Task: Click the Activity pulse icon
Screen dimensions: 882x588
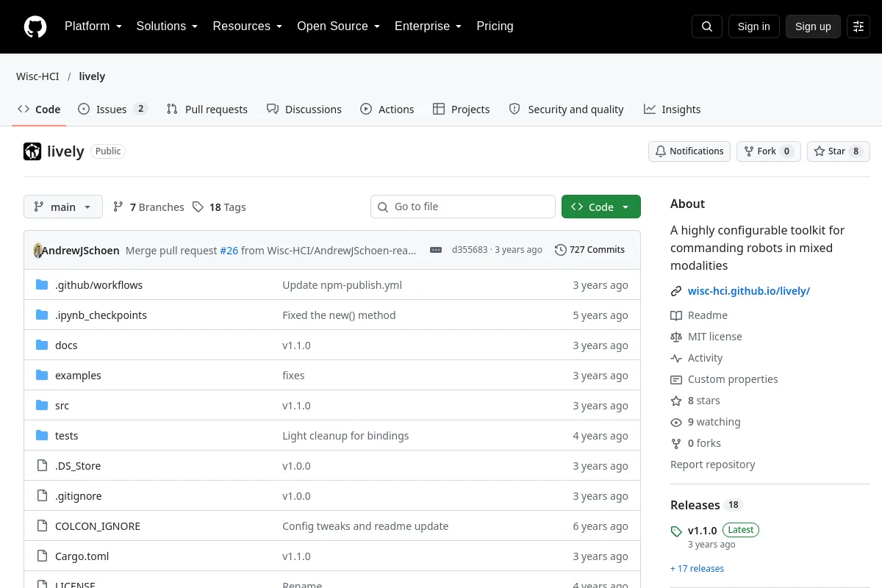Action: 676,358
